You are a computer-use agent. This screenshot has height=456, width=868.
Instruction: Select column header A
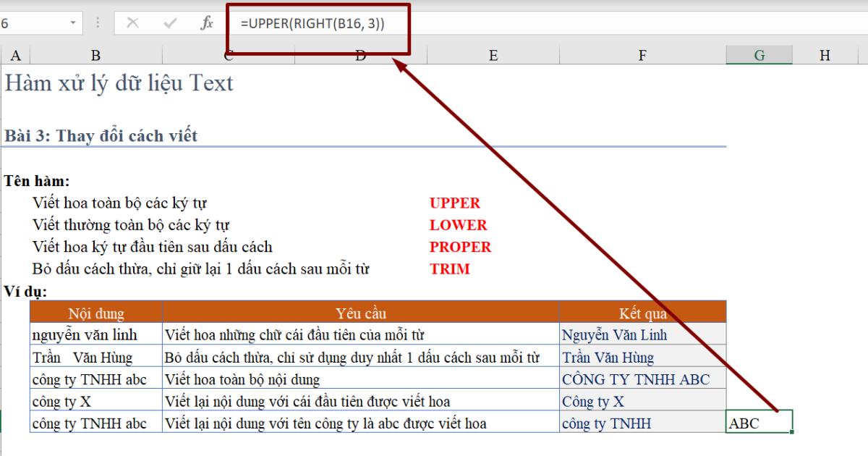[x=14, y=54]
